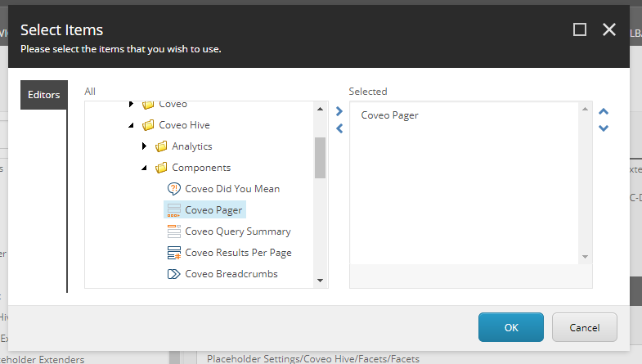
Task: Select Coveo Did You Mean in tree
Action: (232, 189)
